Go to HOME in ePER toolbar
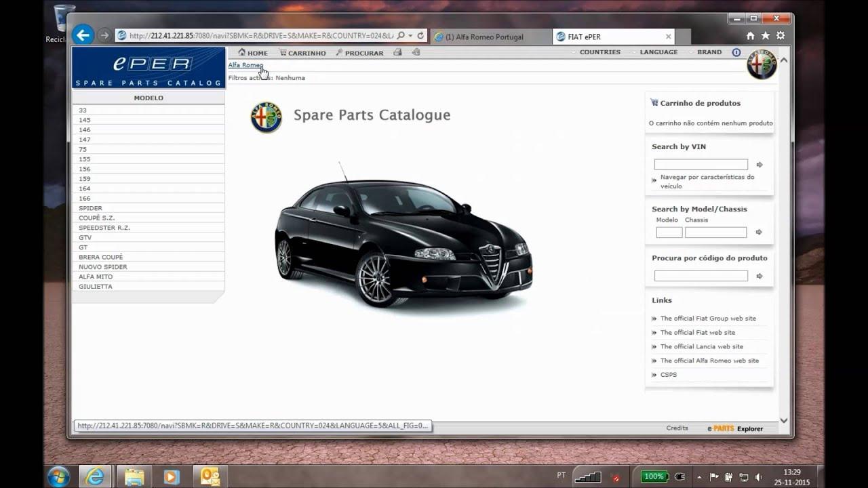 252,52
